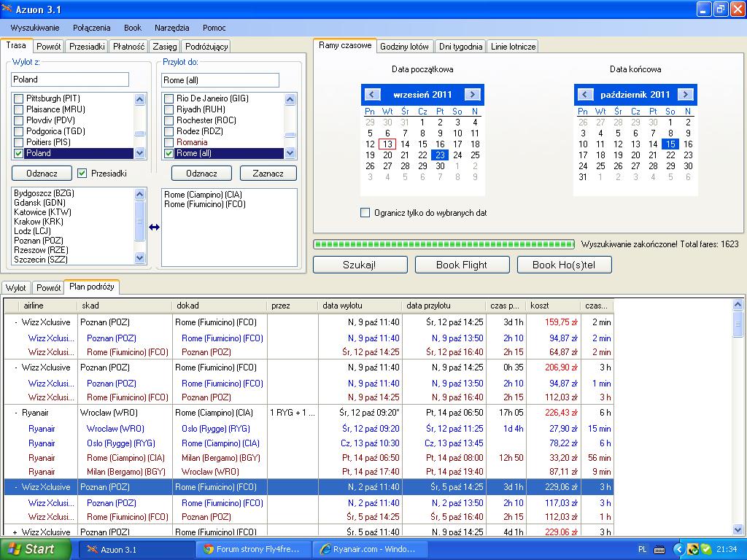Viewport: 747px width, 560px height.
Task: Uncheck the Przesiadki checkbox
Action: coord(82,174)
